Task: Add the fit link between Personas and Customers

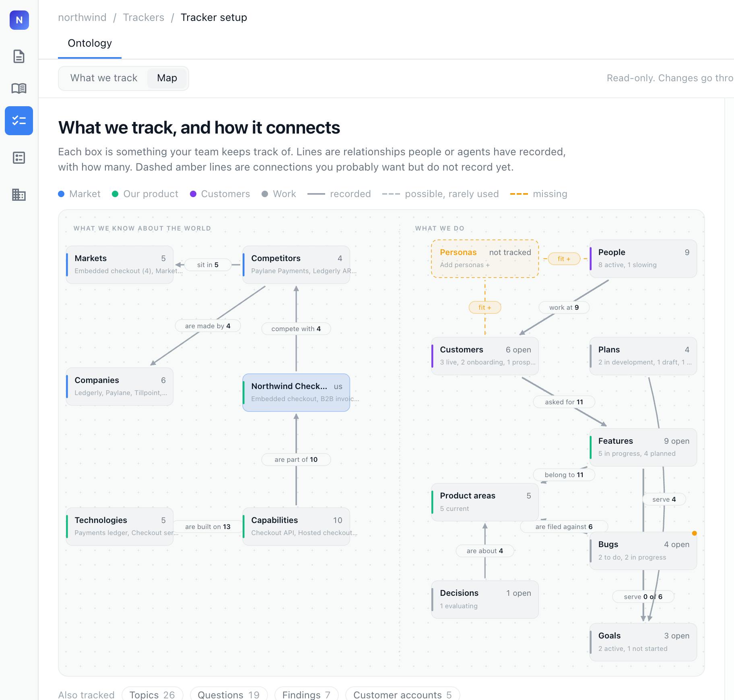Action: (485, 307)
